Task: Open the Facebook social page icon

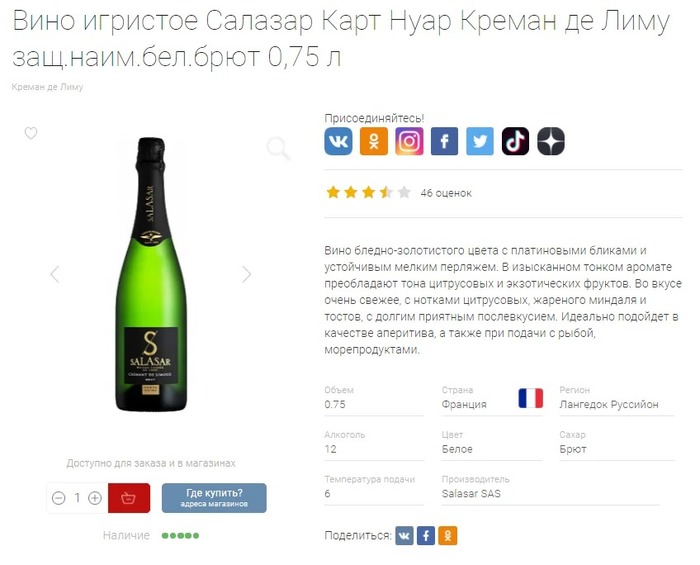Action: 444,141
